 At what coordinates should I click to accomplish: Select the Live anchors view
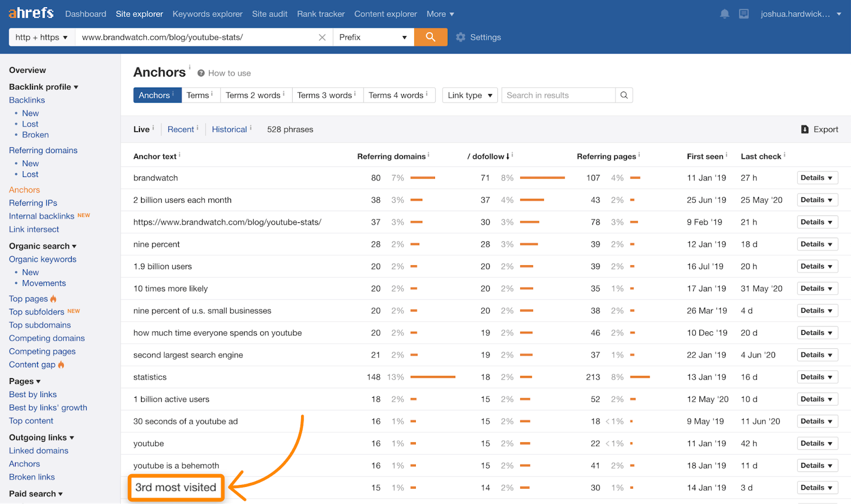click(x=141, y=129)
